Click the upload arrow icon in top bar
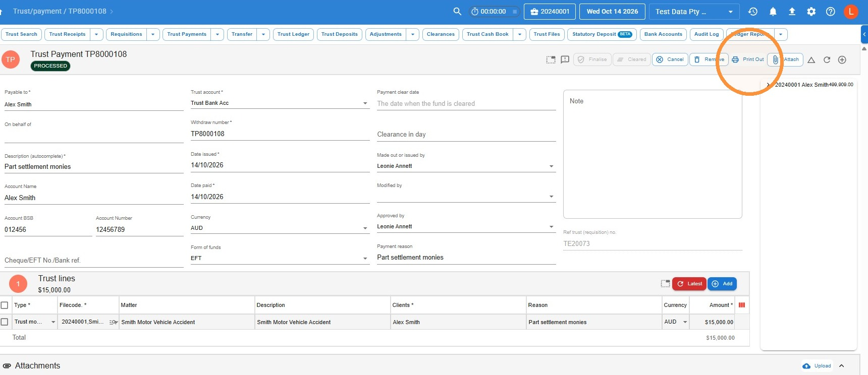This screenshot has width=868, height=375. (792, 11)
